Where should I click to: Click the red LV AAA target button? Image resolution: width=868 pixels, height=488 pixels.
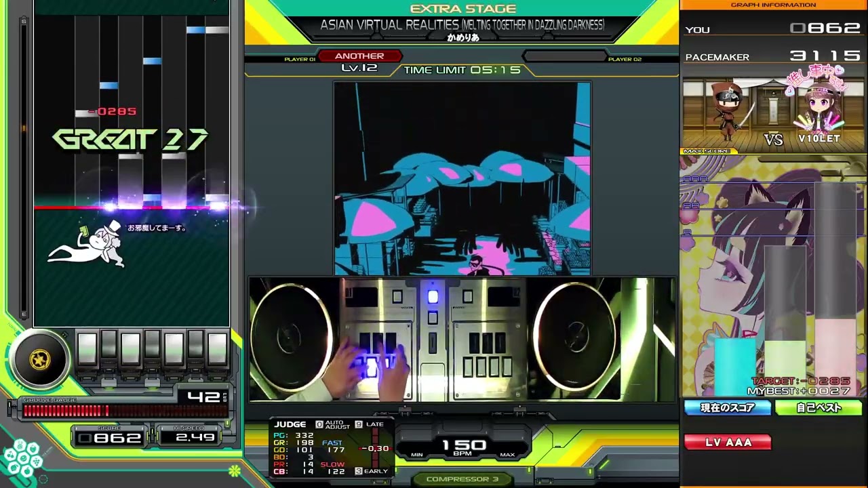point(728,442)
